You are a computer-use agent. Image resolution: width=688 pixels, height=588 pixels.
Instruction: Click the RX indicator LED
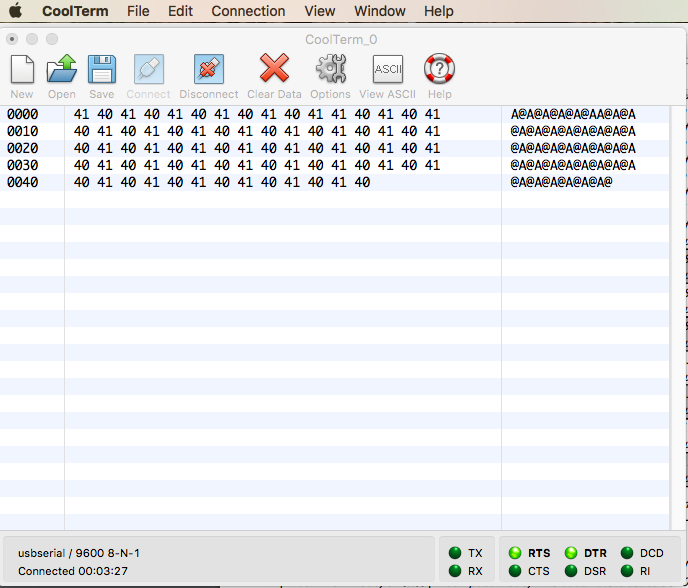pyautogui.click(x=455, y=571)
